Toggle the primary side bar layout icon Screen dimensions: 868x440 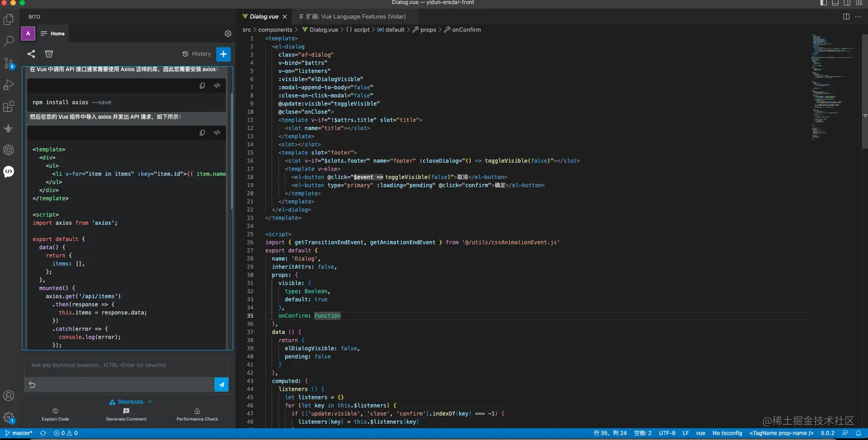[824, 3]
